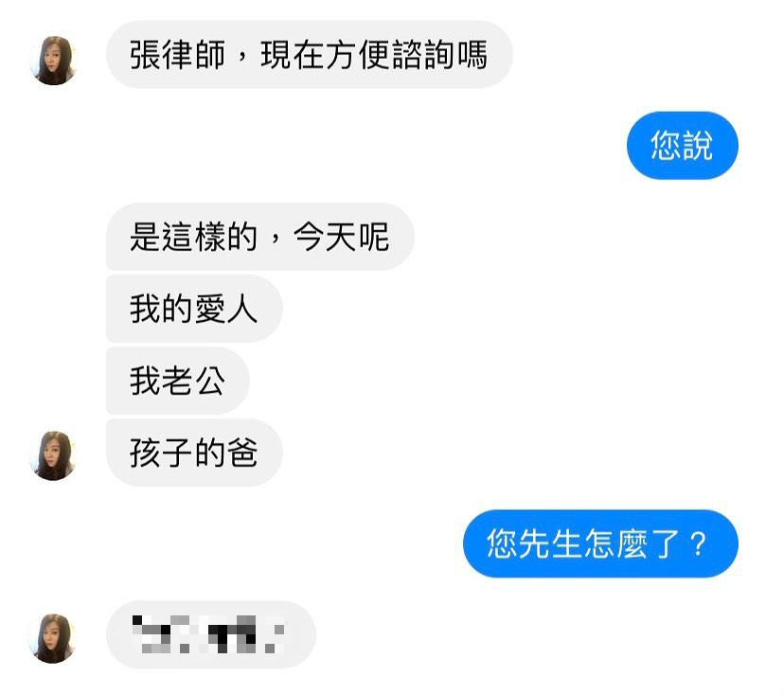The image size is (784, 694).
Task: Click the words 諮詢嗎 ending the first message
Action: pyautogui.click(x=439, y=55)
